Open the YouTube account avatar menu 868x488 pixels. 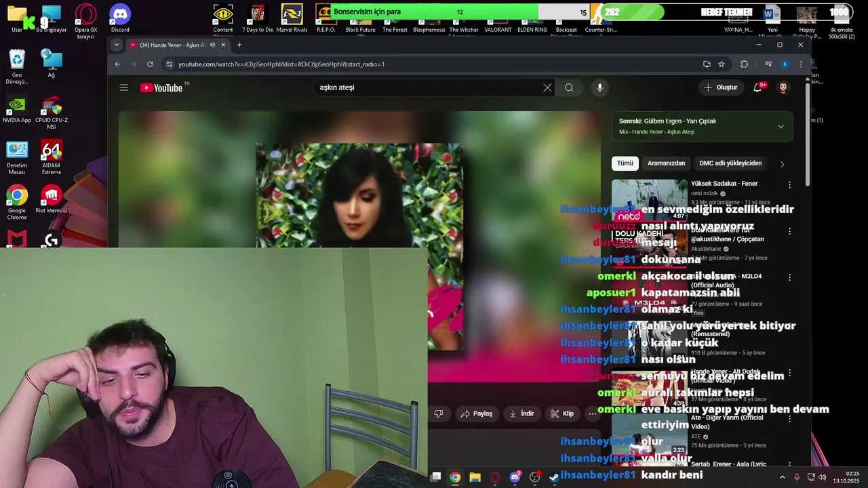[x=783, y=87]
